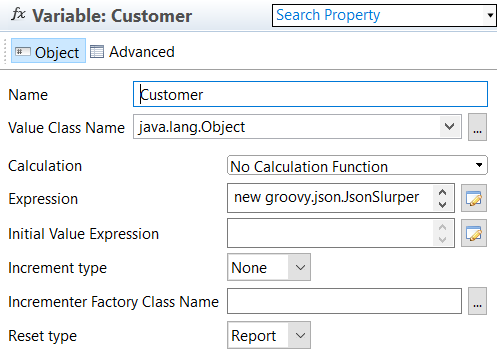Switch to the Advanced tab
Screen dimensions: 497x363
click(x=132, y=52)
